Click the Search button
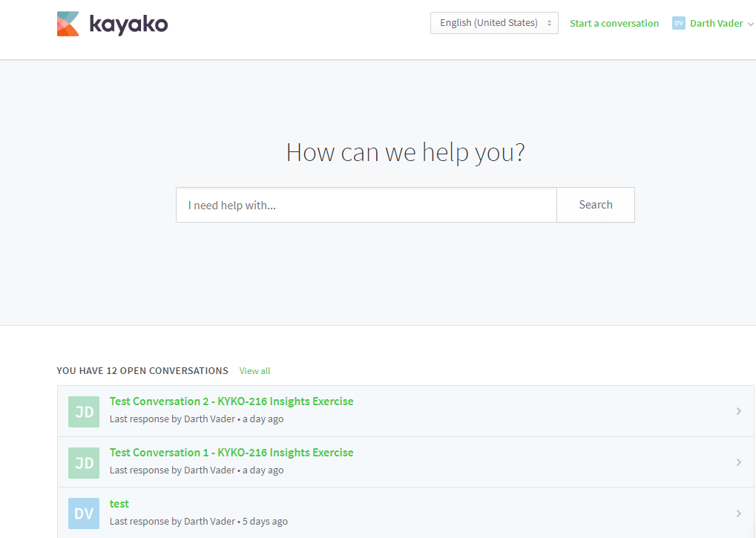This screenshot has width=756, height=538. 596,205
